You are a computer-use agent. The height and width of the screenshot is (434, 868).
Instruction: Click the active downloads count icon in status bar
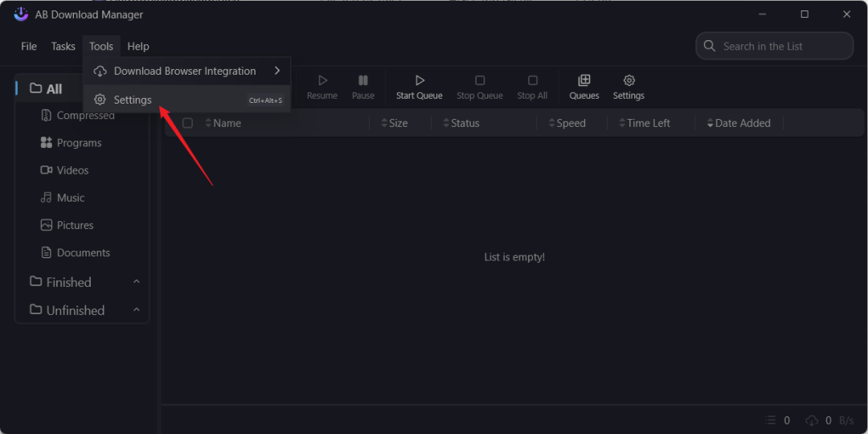[x=771, y=420]
